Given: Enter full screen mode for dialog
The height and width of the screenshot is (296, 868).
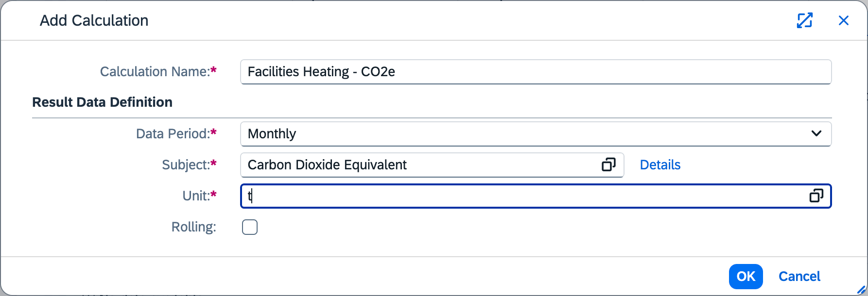Looking at the screenshot, I should click(x=804, y=20).
